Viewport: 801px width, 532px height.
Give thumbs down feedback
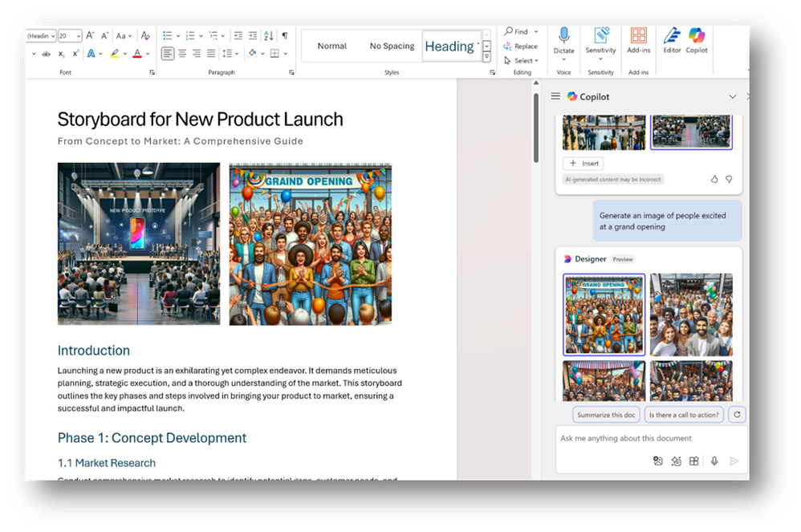pos(729,179)
